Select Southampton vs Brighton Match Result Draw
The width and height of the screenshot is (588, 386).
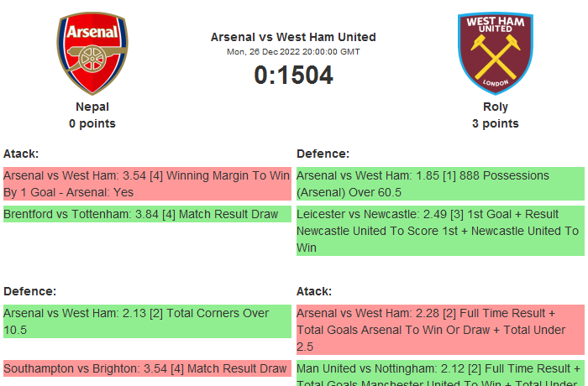146,368
